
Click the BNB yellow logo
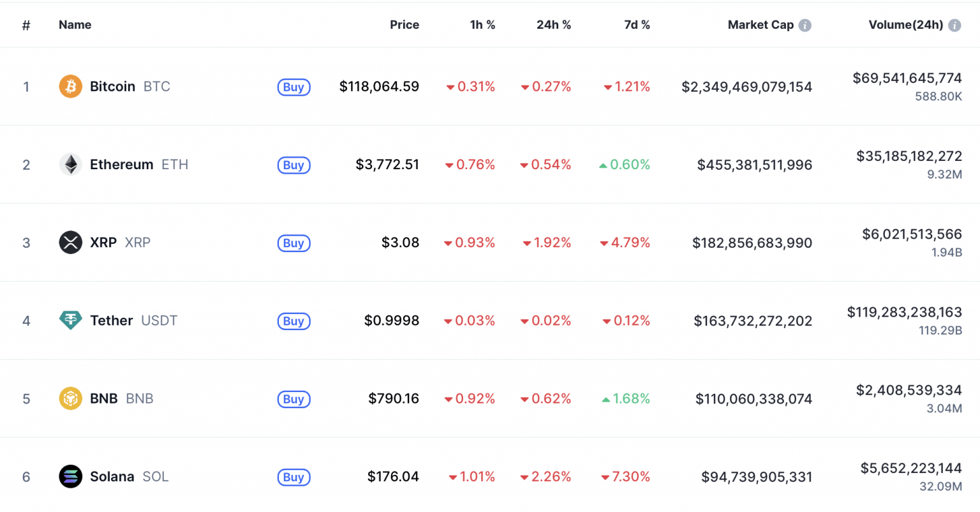[x=70, y=398]
